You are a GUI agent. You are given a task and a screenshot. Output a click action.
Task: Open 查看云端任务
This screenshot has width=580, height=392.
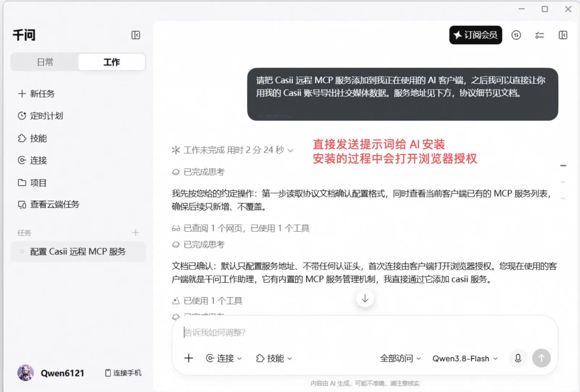pyautogui.click(x=48, y=205)
